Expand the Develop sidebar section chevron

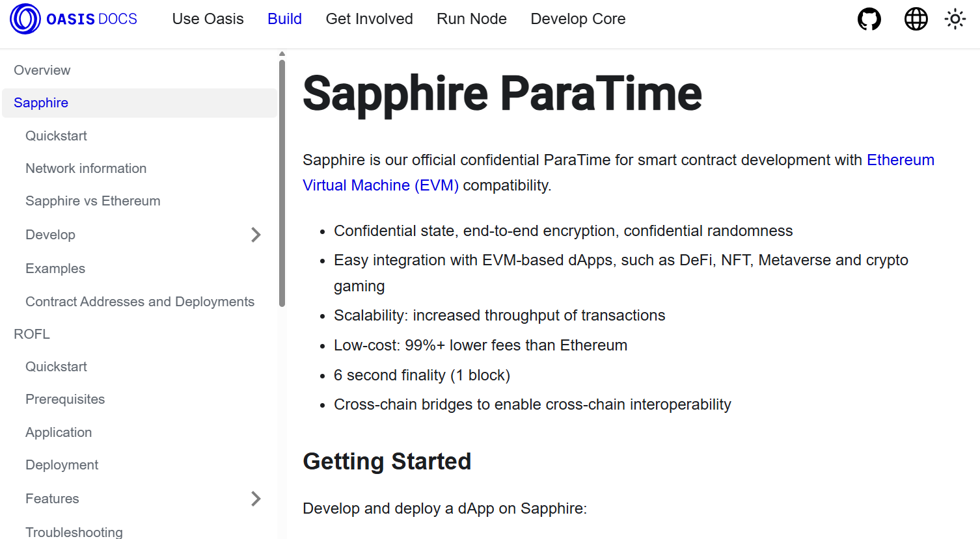pos(256,235)
